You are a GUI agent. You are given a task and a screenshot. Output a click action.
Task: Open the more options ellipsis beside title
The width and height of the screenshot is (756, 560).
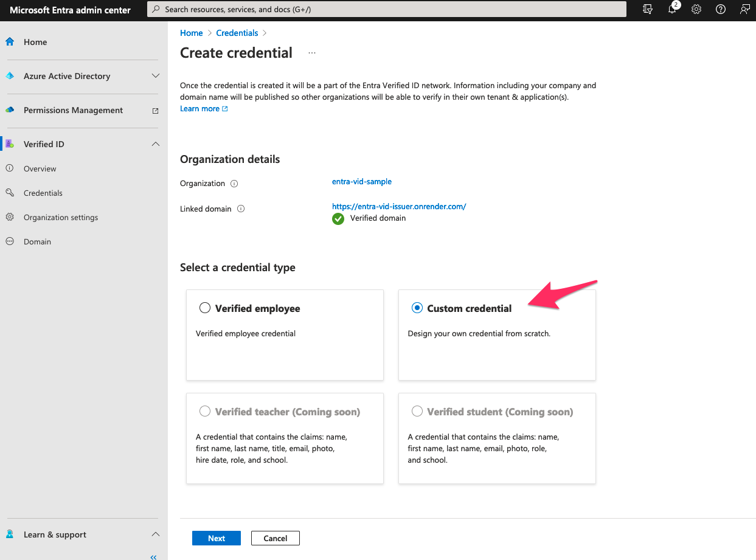click(312, 54)
